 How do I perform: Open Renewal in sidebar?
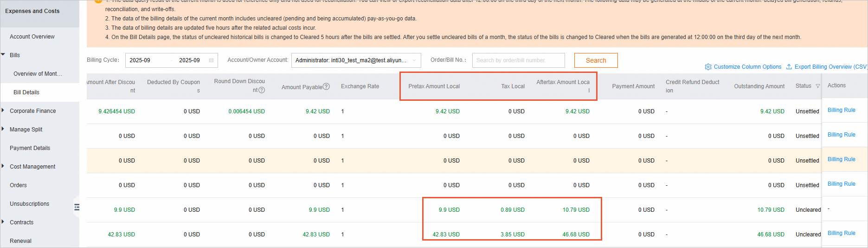[x=20, y=241]
